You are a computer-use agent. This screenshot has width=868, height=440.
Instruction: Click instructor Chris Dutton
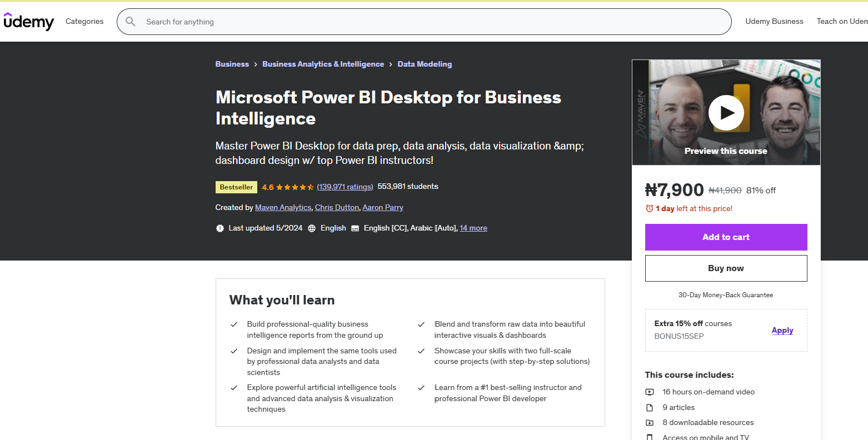pyautogui.click(x=337, y=207)
